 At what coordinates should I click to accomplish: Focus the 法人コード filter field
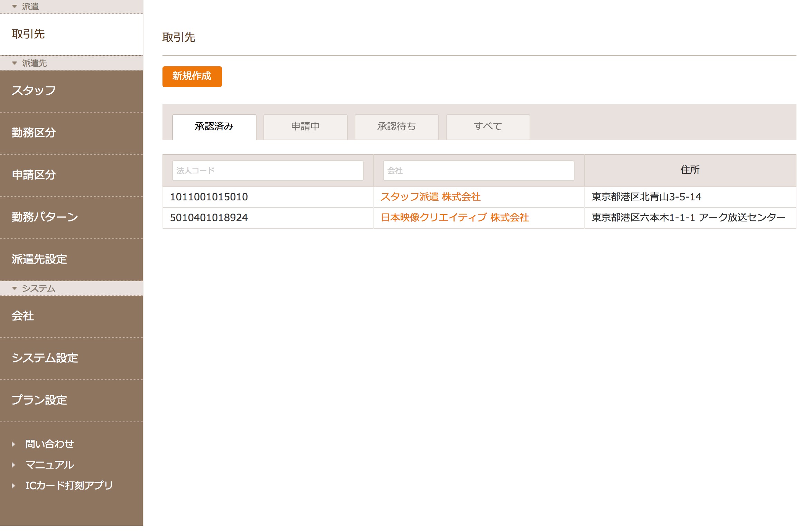pyautogui.click(x=268, y=171)
